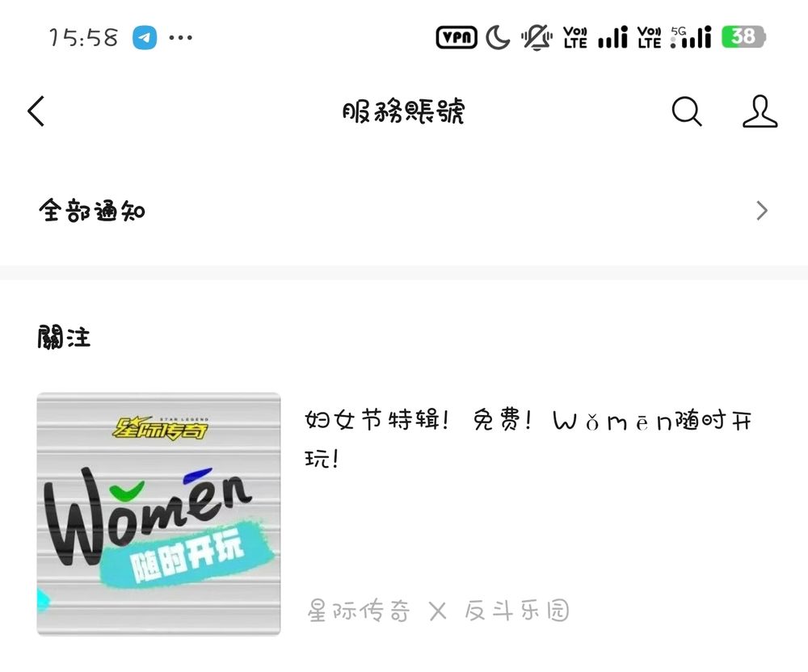Tap the VPN status icon
Screen dimensions: 808x672
tap(457, 37)
